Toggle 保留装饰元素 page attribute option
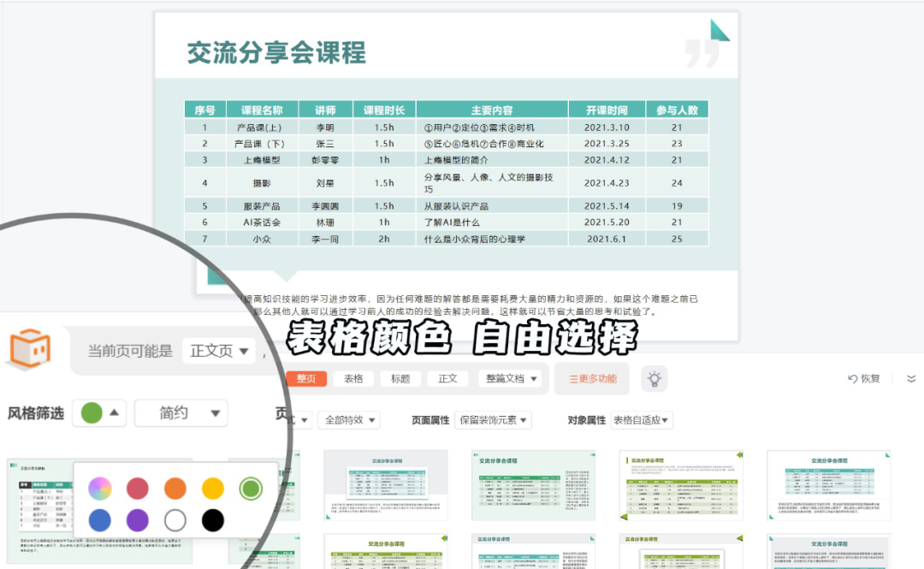Image resolution: width=924 pixels, height=569 pixels. click(x=490, y=420)
